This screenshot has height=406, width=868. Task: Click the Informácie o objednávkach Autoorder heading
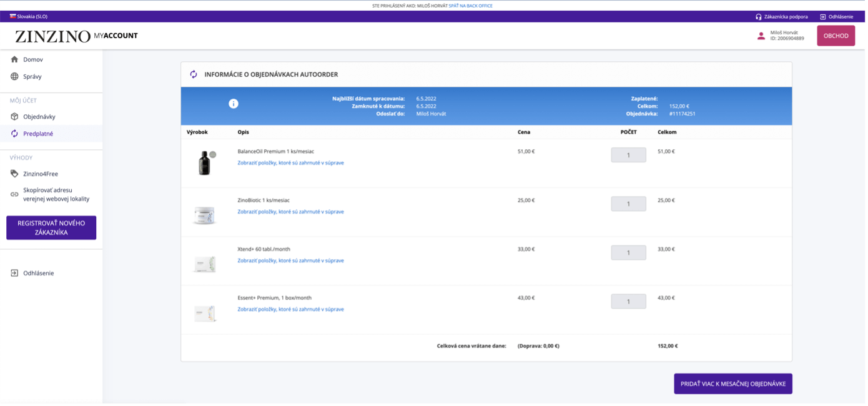pyautogui.click(x=271, y=74)
